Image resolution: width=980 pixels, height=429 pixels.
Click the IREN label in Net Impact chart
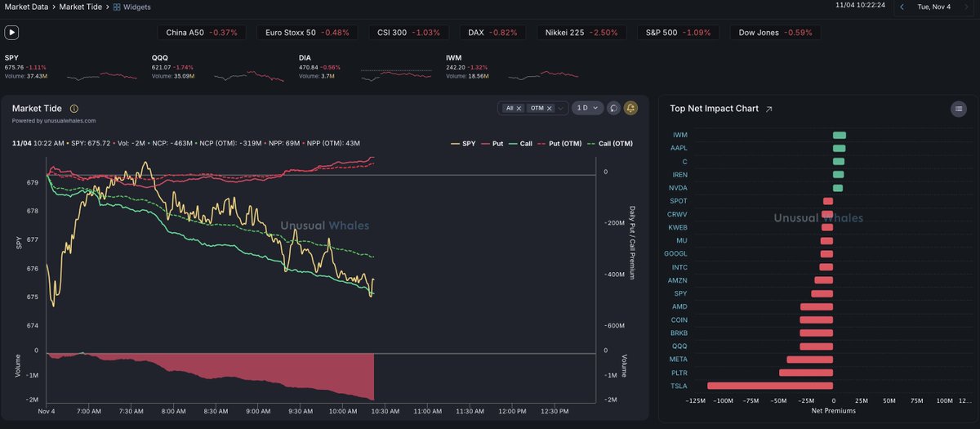pyautogui.click(x=679, y=174)
